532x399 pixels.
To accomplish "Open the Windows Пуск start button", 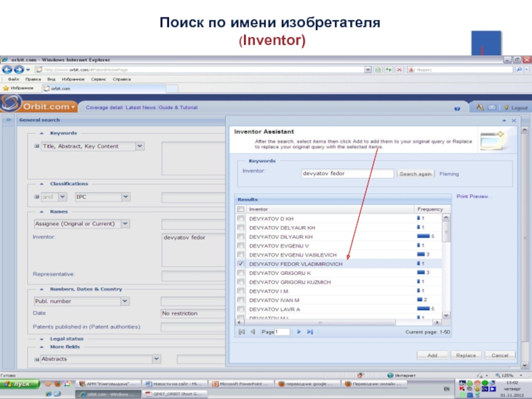I will [x=20, y=384].
